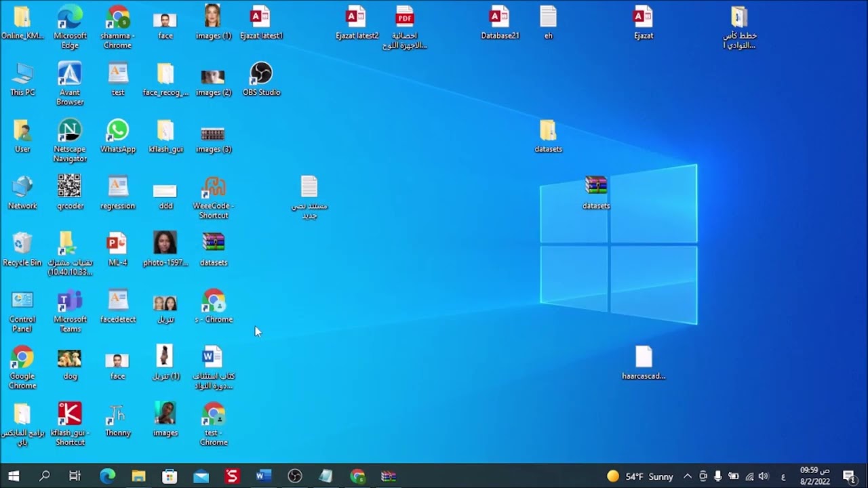
Task: Select the dog picture file
Action: 70,363
